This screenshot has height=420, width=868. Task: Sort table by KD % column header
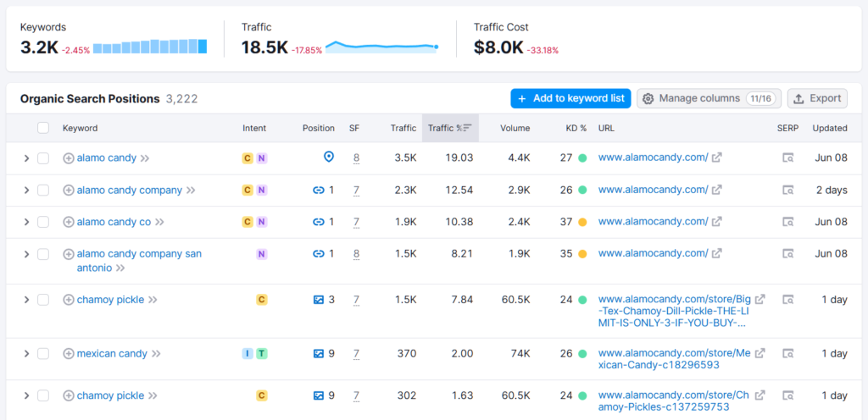coord(576,128)
